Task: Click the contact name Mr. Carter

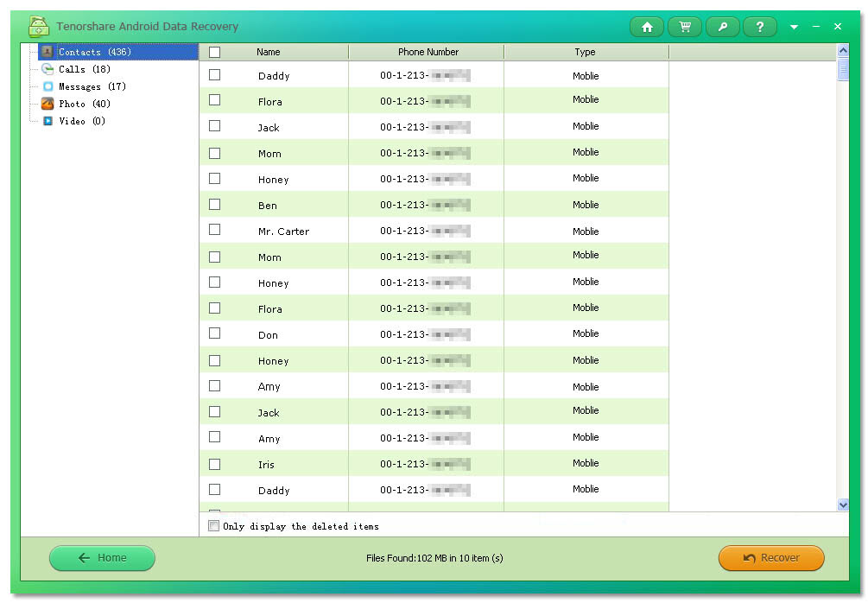Action: pos(283,232)
